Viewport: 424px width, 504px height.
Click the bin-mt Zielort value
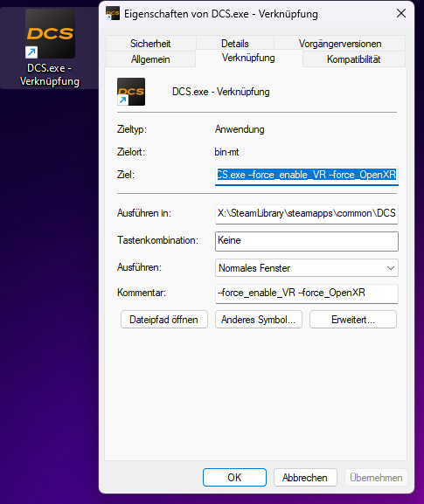pyautogui.click(x=226, y=152)
